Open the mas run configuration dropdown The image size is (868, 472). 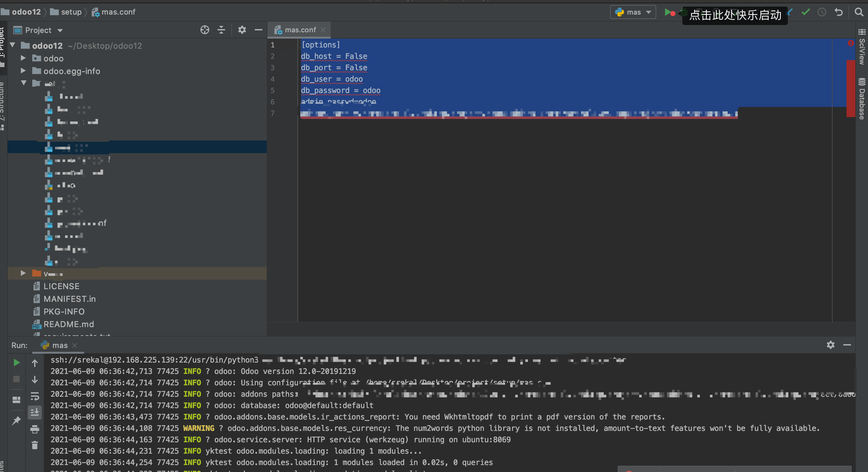[x=633, y=12]
